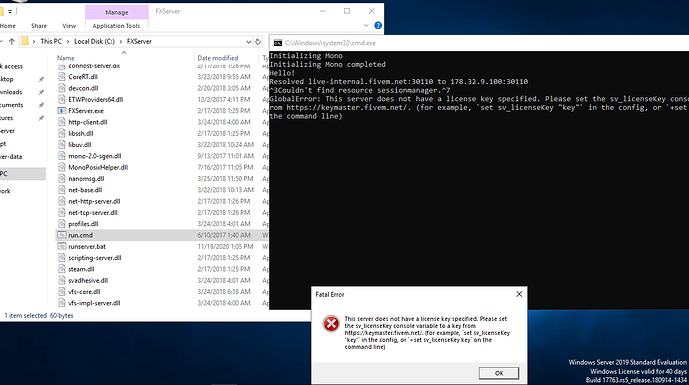Click the FXServer.exe file icon

[x=62, y=111]
